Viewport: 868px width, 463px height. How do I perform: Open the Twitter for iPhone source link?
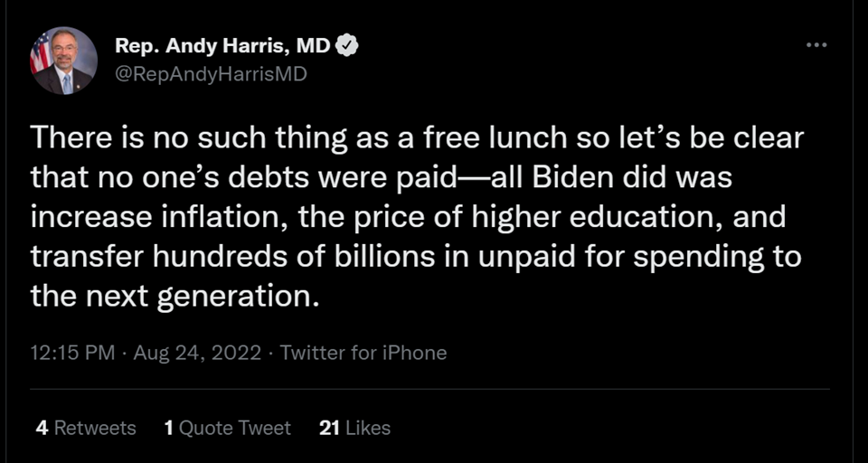(363, 352)
